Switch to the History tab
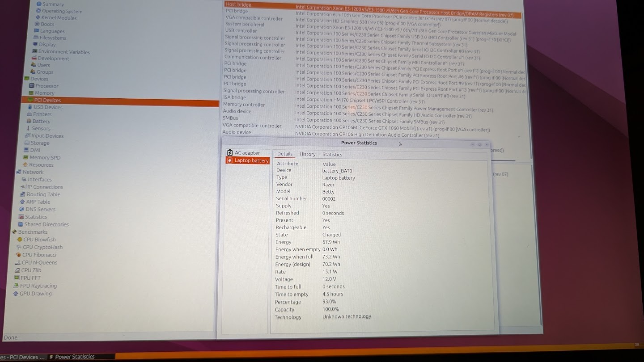Image resolution: width=644 pixels, height=362 pixels. click(308, 154)
